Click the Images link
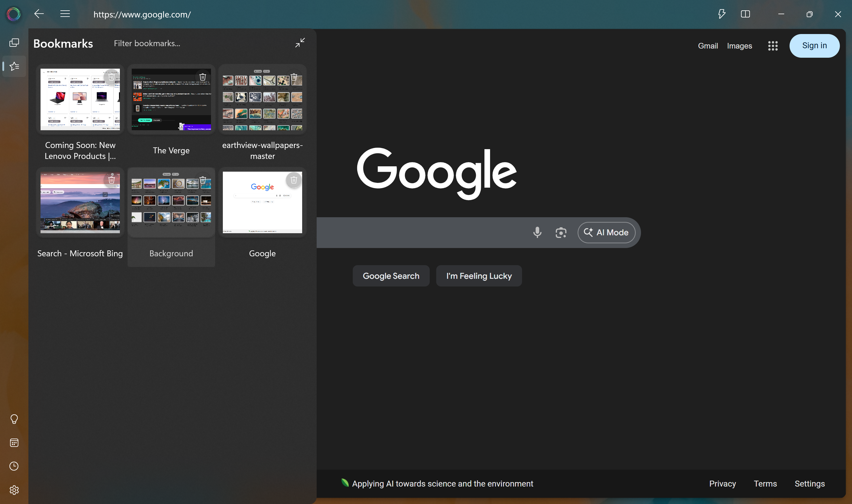 click(x=739, y=46)
